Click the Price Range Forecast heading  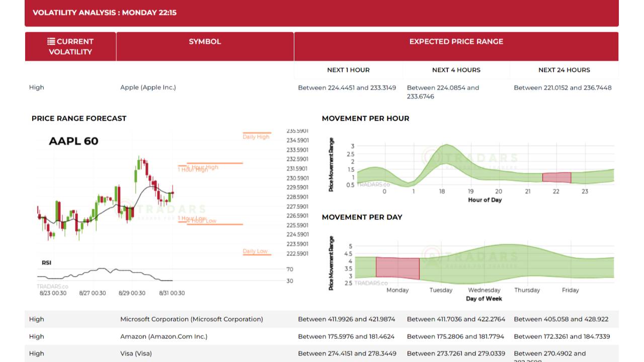pyautogui.click(x=79, y=119)
